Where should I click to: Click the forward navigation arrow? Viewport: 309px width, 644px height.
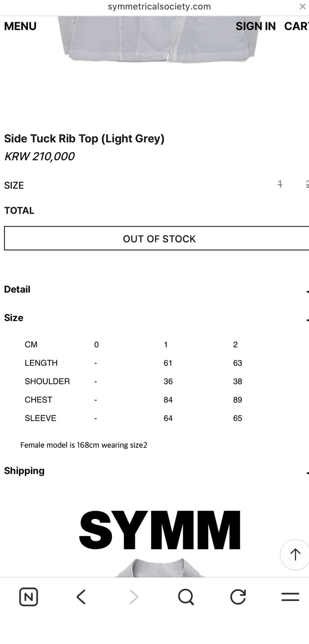pos(133,596)
